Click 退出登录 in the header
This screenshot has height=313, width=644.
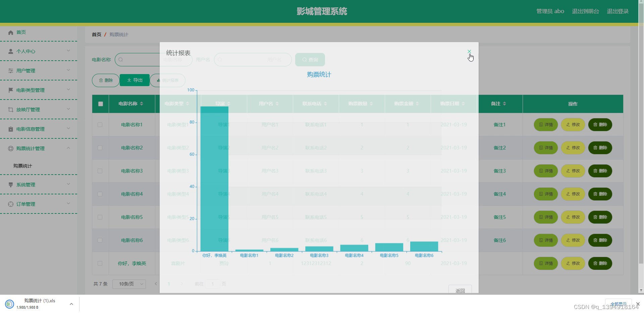click(x=618, y=11)
